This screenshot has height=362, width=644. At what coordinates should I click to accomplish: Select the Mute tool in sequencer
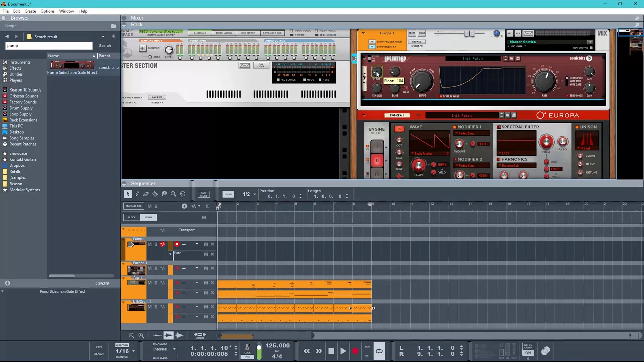click(164, 194)
